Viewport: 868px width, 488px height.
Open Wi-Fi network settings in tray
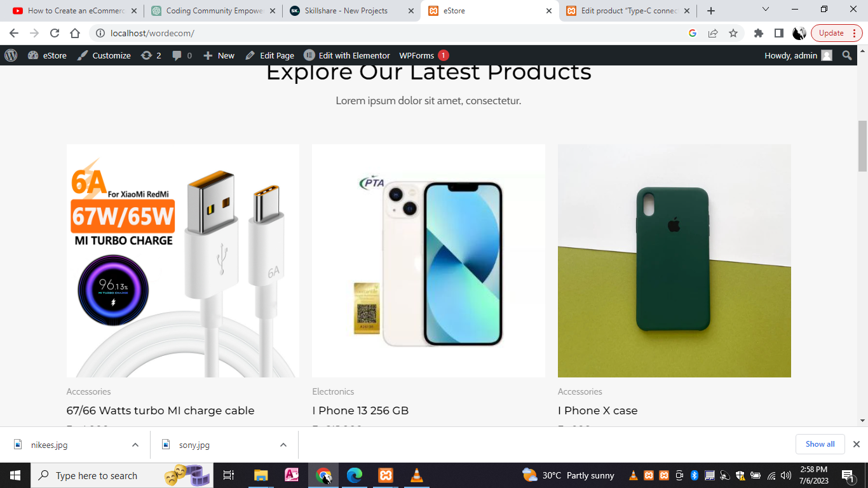[x=771, y=475]
